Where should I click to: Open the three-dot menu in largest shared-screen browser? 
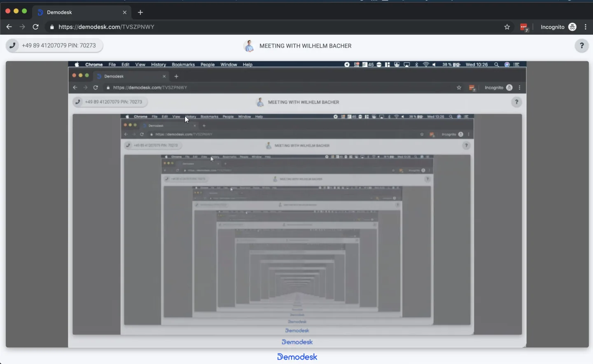tap(520, 88)
